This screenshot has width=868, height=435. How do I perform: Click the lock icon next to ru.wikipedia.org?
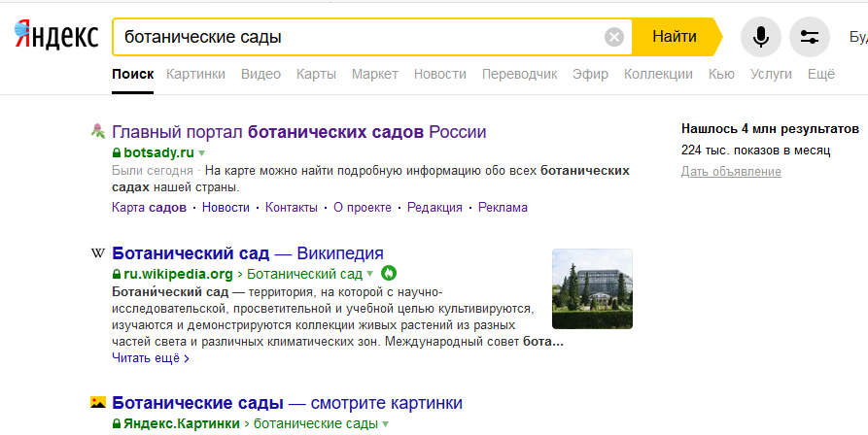click(117, 274)
